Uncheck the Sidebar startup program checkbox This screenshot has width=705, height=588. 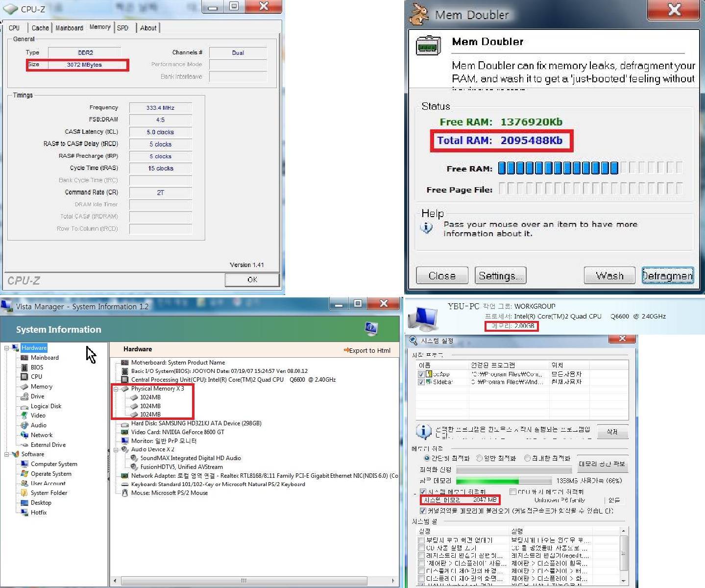click(421, 382)
